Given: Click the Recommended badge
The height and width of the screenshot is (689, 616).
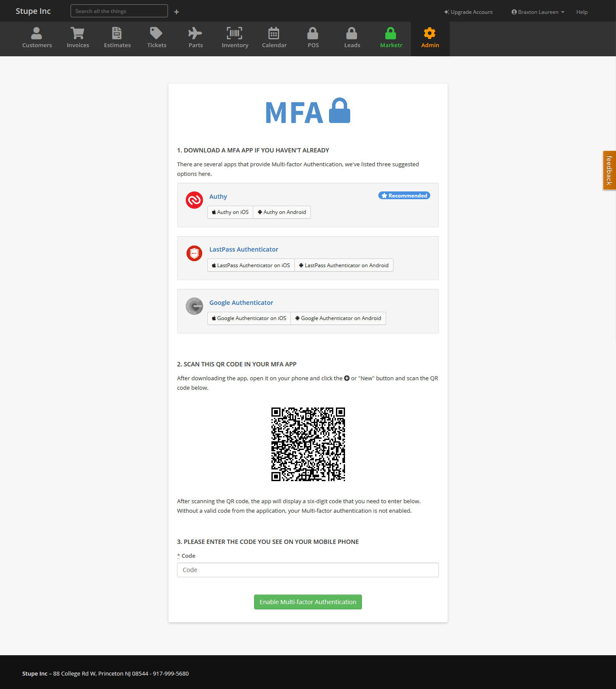Looking at the screenshot, I should click(x=404, y=196).
